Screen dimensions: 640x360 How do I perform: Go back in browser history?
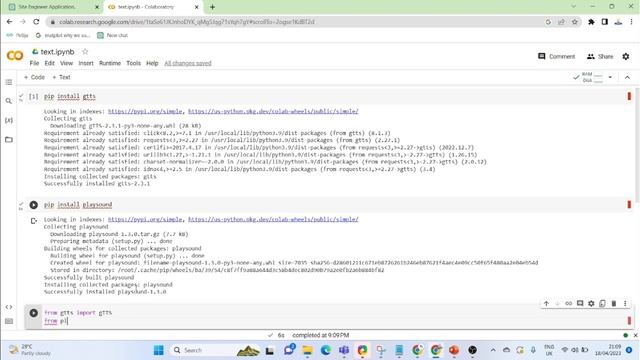[9, 22]
